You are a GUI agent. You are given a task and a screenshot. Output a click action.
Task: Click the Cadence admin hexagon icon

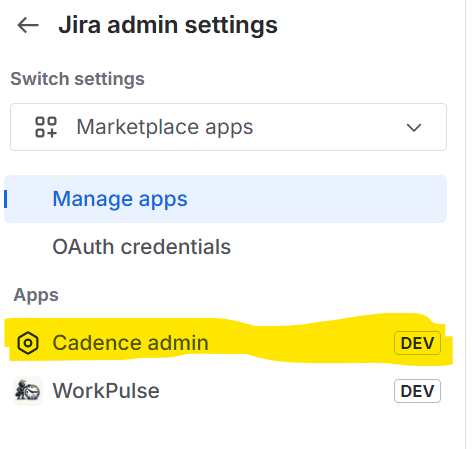(28, 343)
